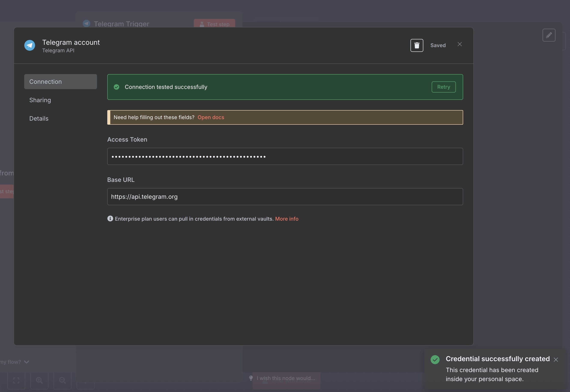The height and width of the screenshot is (392, 570).
Task: Rename credential titled Telegram account
Action: coord(71,42)
